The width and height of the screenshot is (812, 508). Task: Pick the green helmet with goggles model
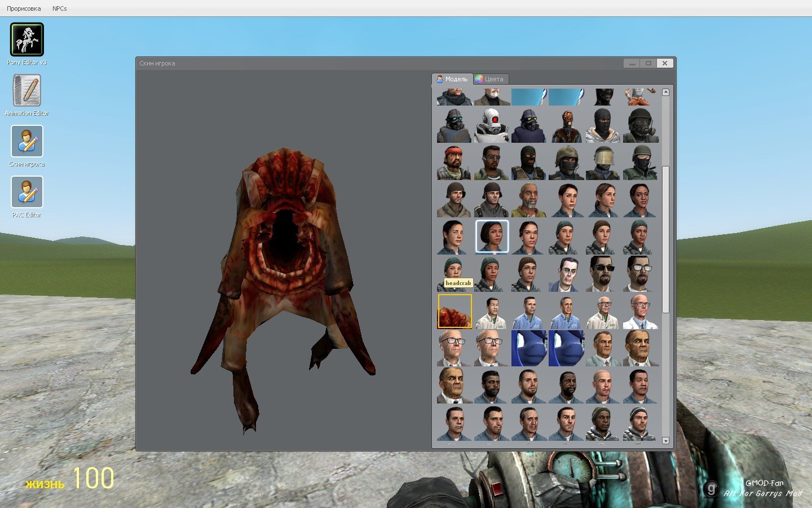point(641,163)
